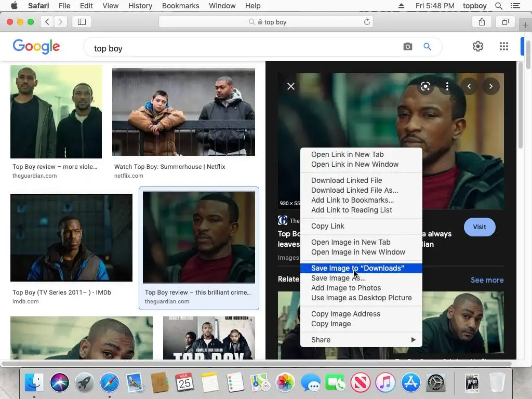Open Messages in the Dock
This screenshot has width=532, height=399.
pos(310,382)
